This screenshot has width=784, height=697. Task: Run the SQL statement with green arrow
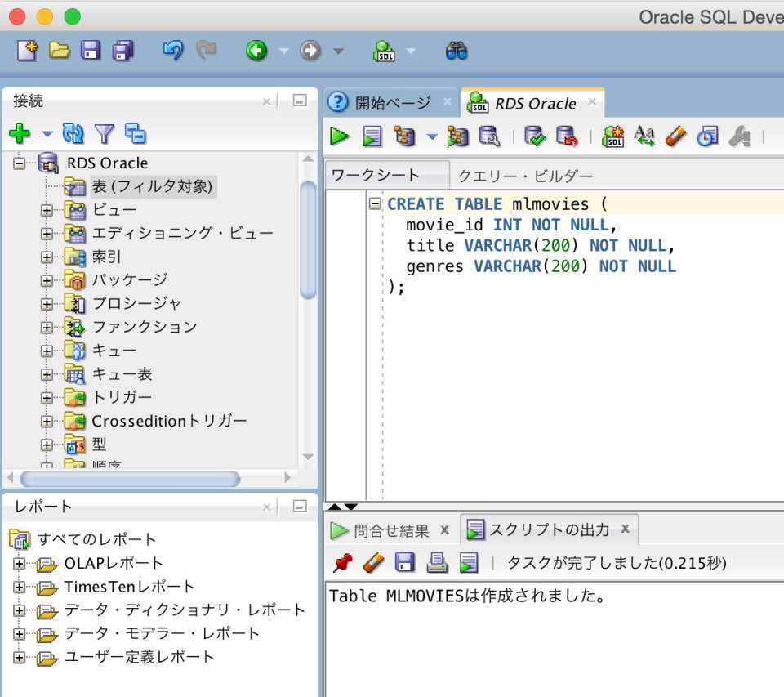pos(339,136)
